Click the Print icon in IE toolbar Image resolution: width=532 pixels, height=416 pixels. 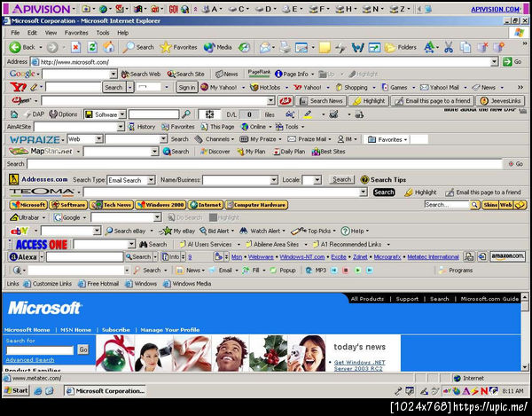pyautogui.click(x=285, y=47)
